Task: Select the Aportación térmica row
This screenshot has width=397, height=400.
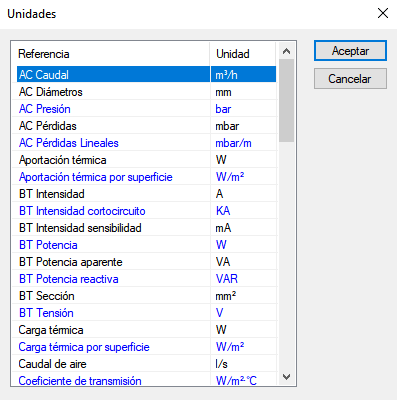Action: (144, 159)
